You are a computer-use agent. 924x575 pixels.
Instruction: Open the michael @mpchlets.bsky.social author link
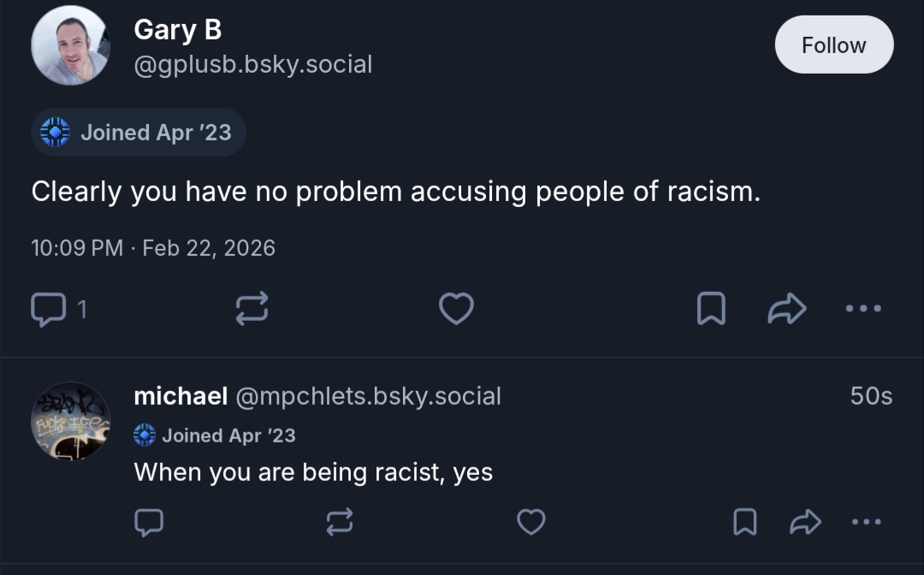pyautogui.click(x=317, y=396)
